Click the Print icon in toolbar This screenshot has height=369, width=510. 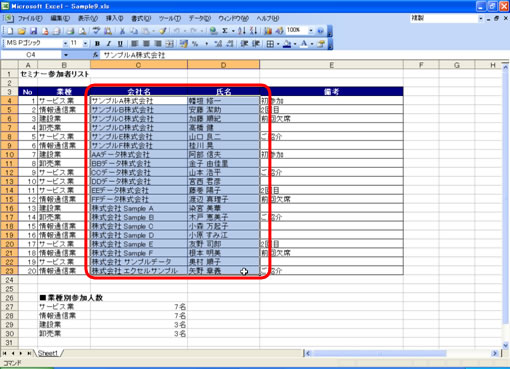[70, 31]
